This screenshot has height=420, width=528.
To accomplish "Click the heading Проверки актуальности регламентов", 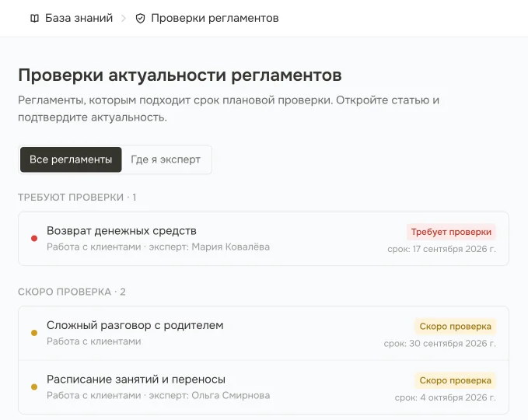I will [x=180, y=75].
